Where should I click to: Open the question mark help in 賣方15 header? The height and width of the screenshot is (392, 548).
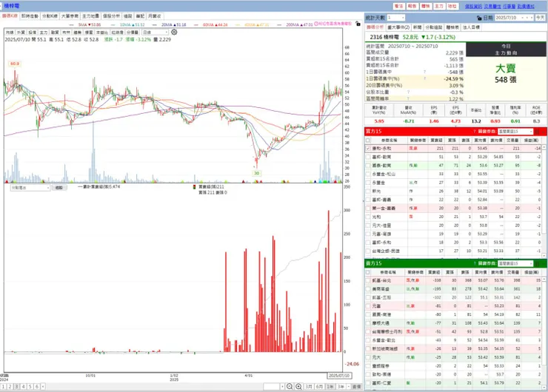tap(475, 263)
